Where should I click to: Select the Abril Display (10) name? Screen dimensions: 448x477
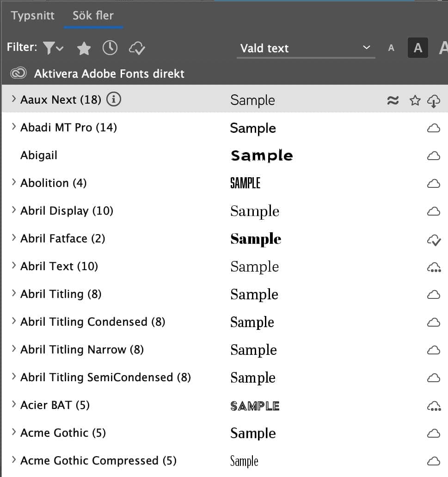[x=67, y=211]
